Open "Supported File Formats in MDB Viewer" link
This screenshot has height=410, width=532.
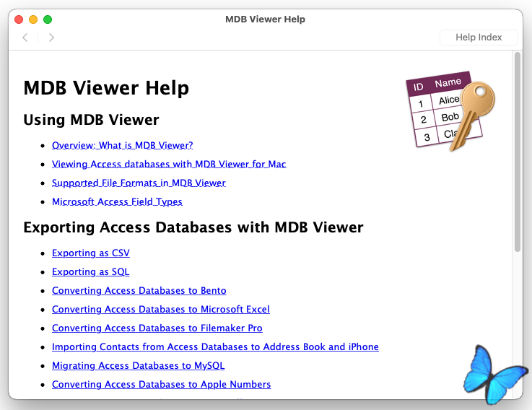coord(139,183)
